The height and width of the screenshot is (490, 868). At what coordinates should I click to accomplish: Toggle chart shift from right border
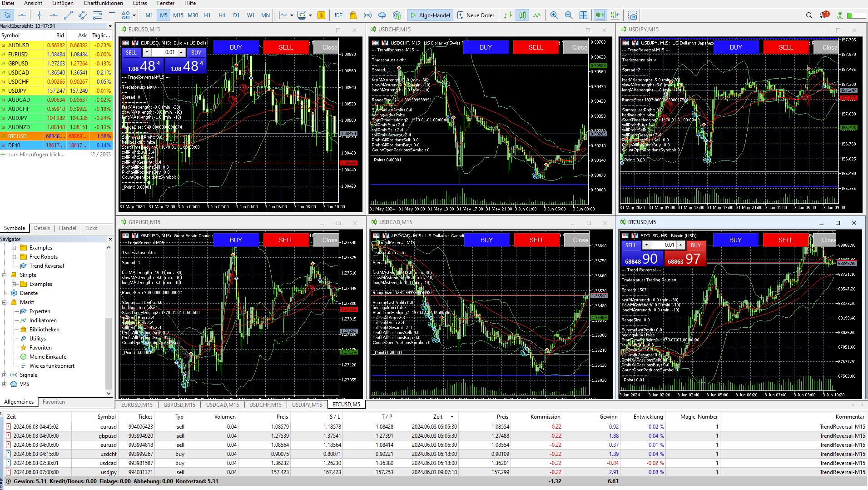pos(615,15)
